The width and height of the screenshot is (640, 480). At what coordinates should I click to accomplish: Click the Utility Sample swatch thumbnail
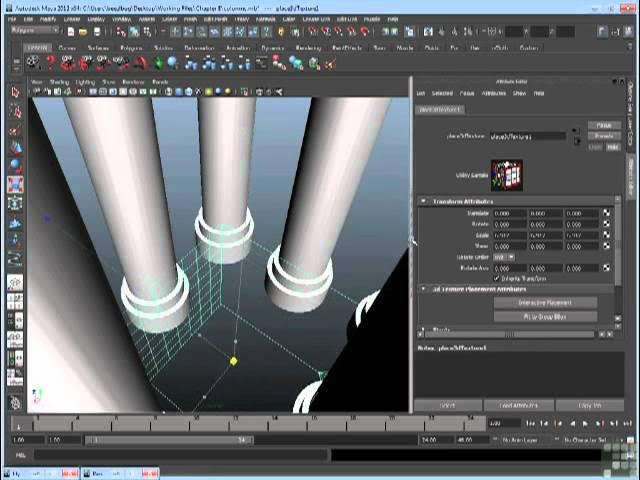[506, 174]
